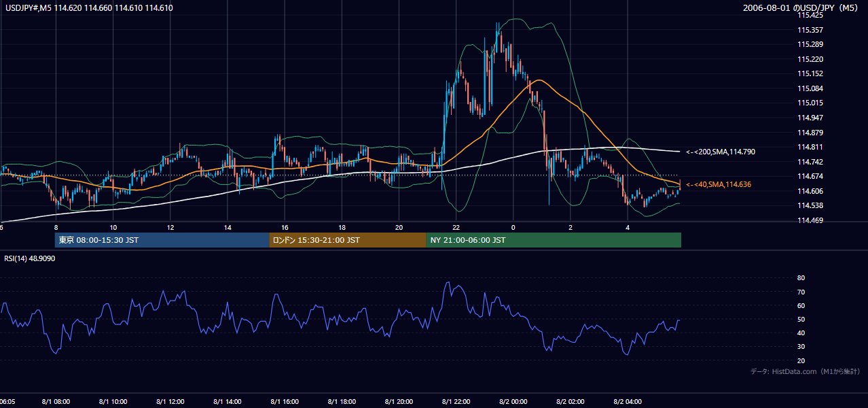The height and width of the screenshot is (408, 868).
Task: Click hour label 22 on price chart axis
Action: click(x=456, y=227)
